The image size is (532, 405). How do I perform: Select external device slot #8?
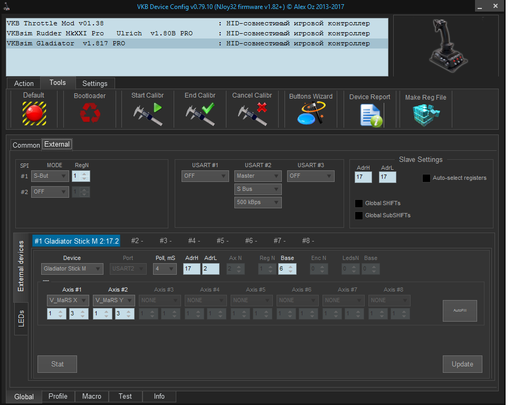tap(308, 240)
